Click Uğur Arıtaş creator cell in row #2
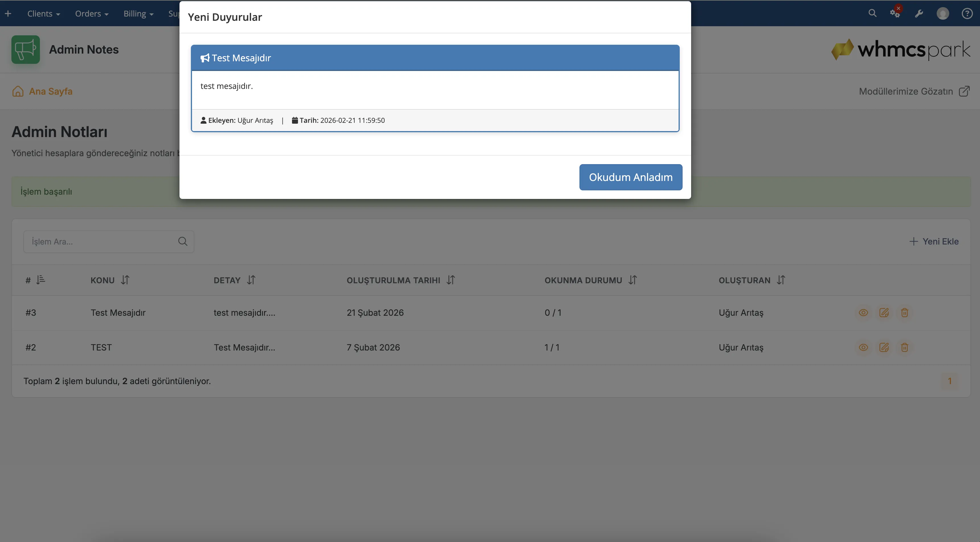This screenshot has width=980, height=542. point(741,347)
